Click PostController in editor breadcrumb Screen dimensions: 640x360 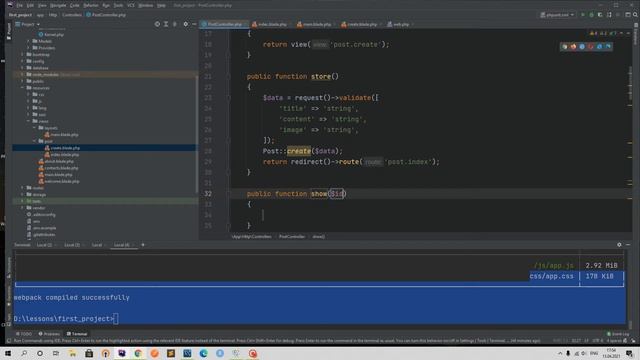[292, 236]
